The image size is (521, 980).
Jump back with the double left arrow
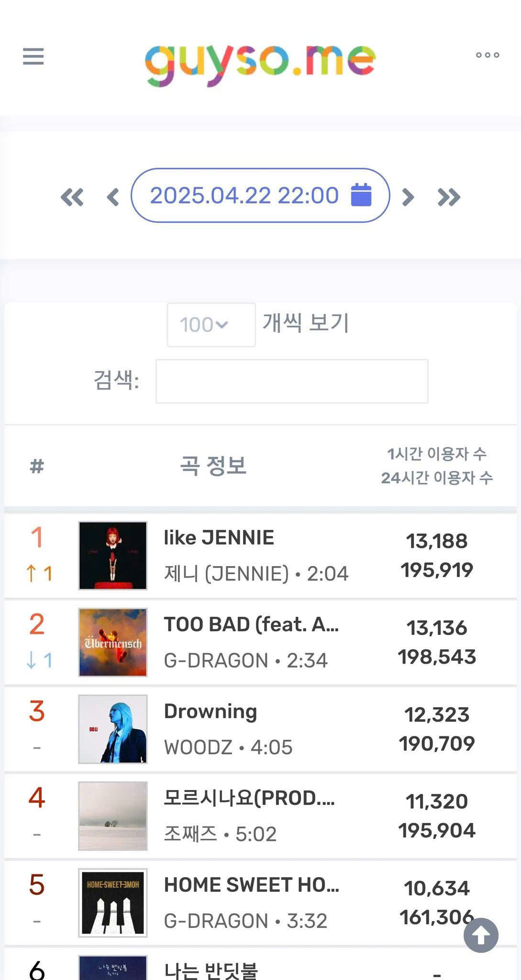pyautogui.click(x=72, y=197)
